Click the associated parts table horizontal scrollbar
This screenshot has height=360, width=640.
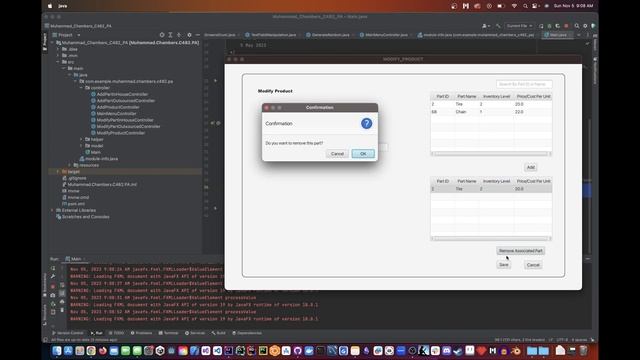click(491, 238)
